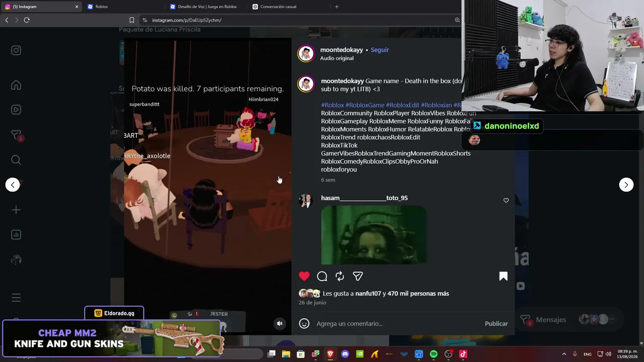
Task: Open OBS Studio from the taskbar
Action: [448, 354]
